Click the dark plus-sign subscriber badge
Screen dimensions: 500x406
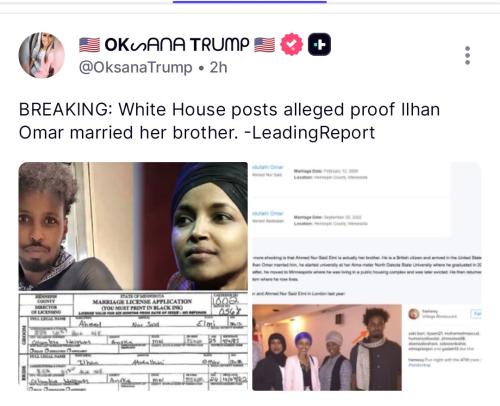(319, 44)
